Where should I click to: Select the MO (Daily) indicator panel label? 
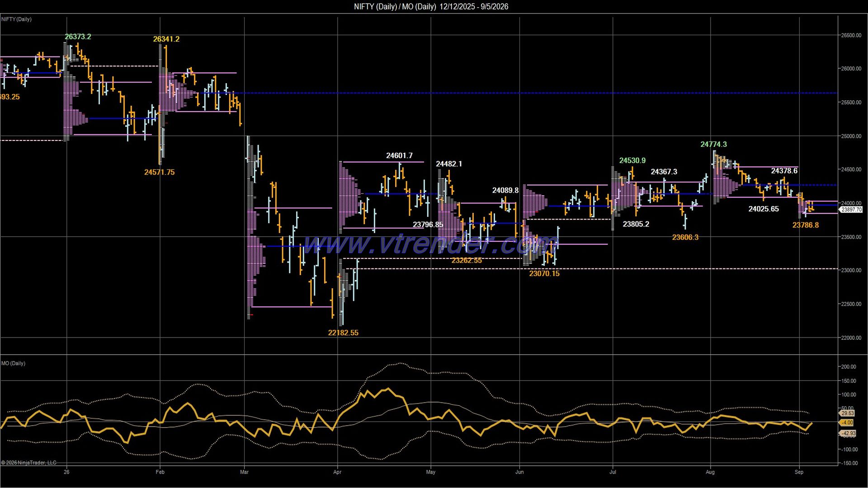point(13,363)
